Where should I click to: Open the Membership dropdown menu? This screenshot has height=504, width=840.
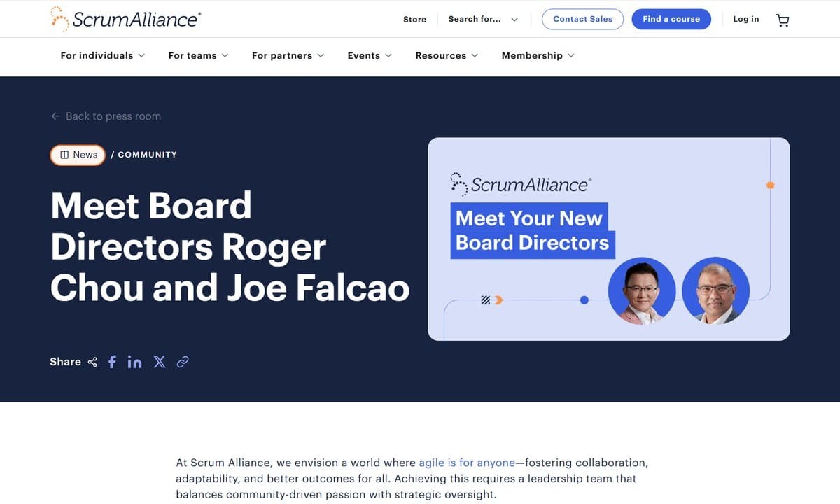(538, 55)
